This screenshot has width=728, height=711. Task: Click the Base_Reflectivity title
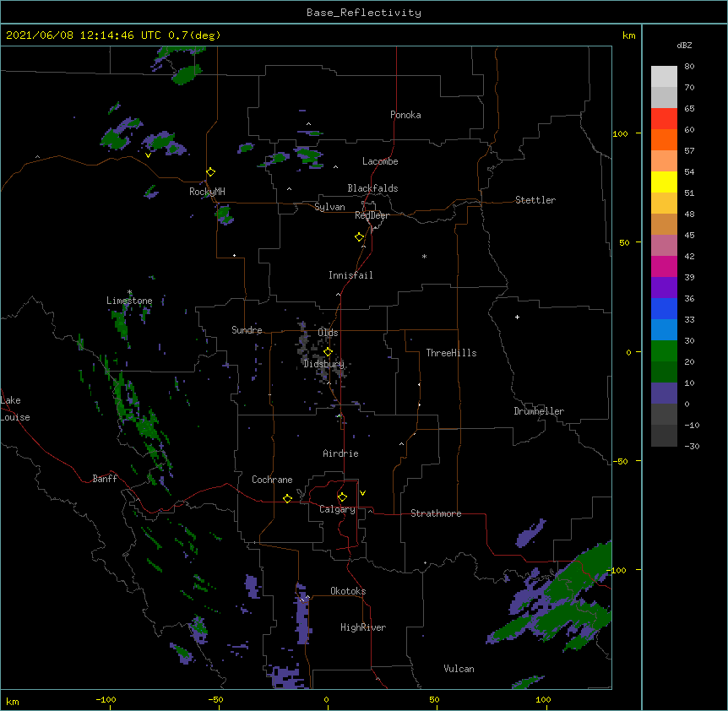tap(364, 13)
